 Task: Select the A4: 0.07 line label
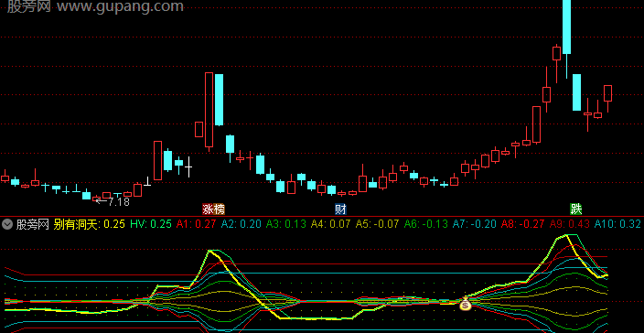coord(331,224)
